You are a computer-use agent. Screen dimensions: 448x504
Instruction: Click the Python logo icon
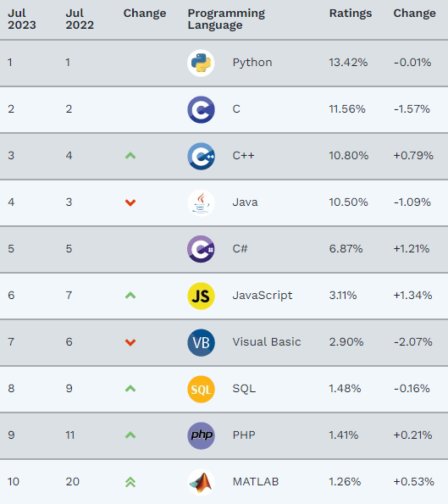pyautogui.click(x=201, y=63)
